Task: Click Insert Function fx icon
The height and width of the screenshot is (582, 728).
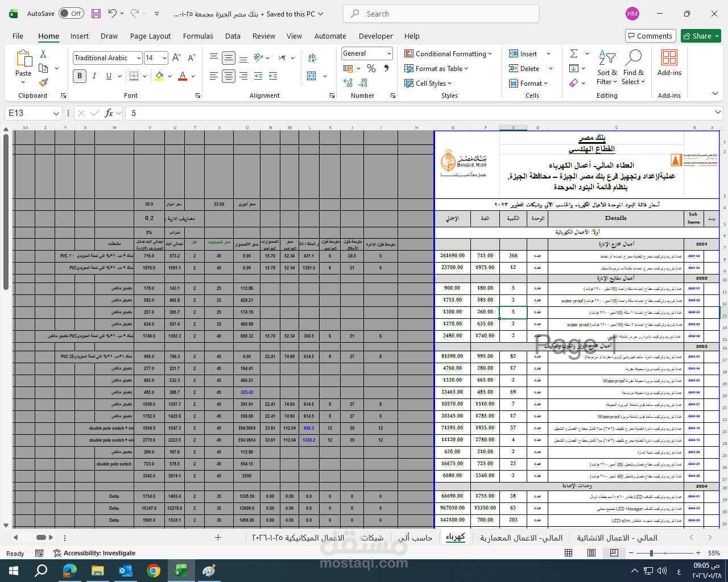Action: [x=109, y=113]
